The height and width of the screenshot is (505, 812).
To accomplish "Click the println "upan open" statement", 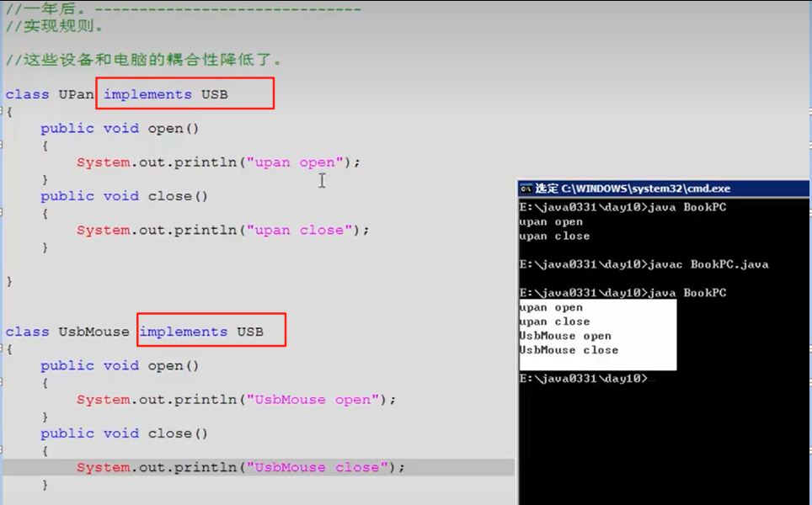I will (218, 162).
